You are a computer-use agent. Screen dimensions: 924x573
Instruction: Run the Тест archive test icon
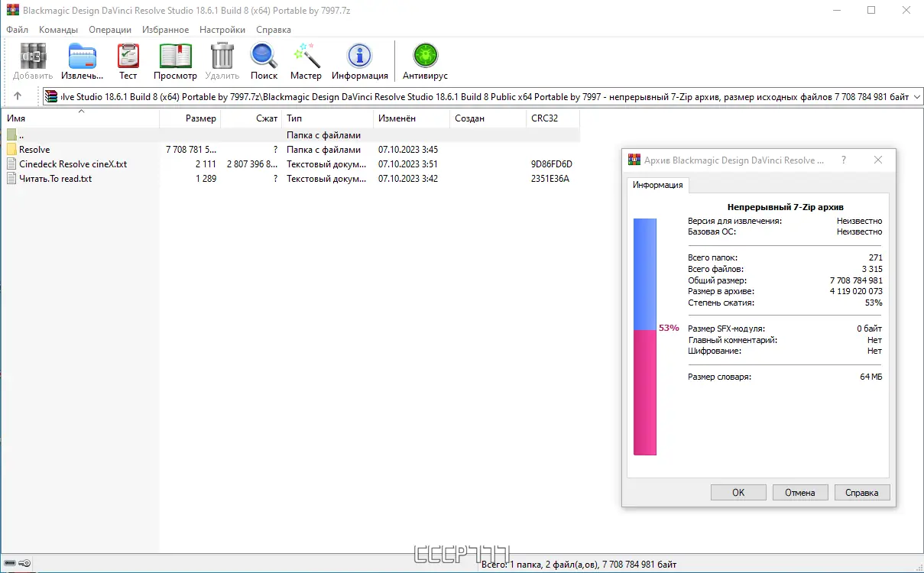128,60
